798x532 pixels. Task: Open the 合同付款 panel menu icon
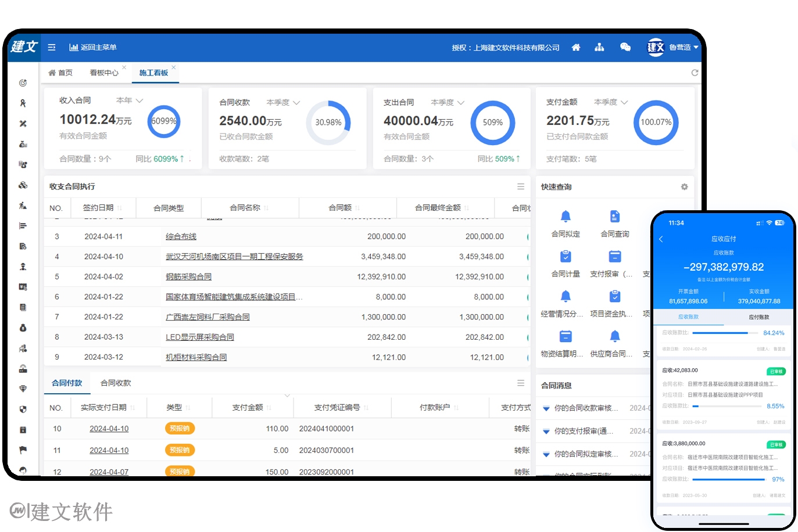click(521, 383)
